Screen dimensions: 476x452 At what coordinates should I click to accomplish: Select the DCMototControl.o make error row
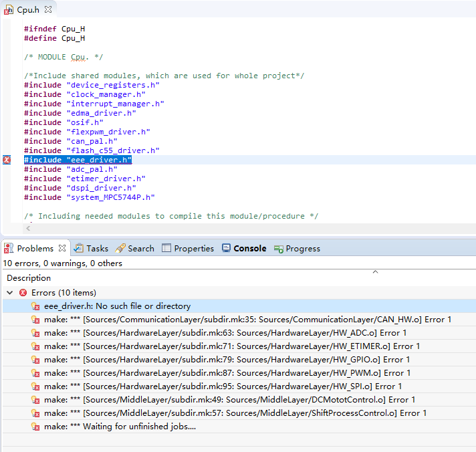239,399
